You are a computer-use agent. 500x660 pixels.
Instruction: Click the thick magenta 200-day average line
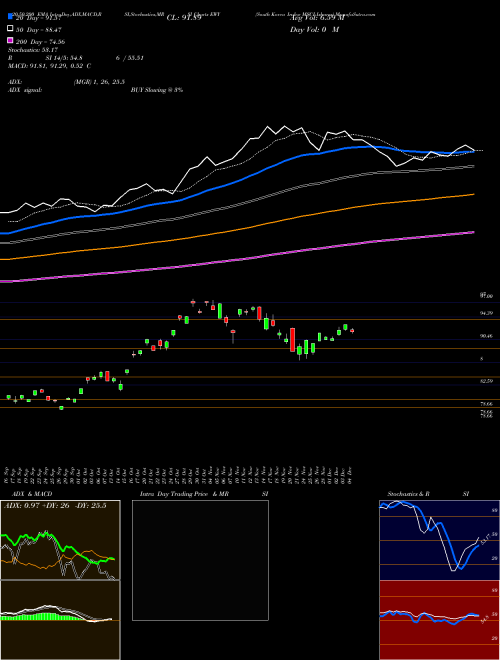coord(237,260)
